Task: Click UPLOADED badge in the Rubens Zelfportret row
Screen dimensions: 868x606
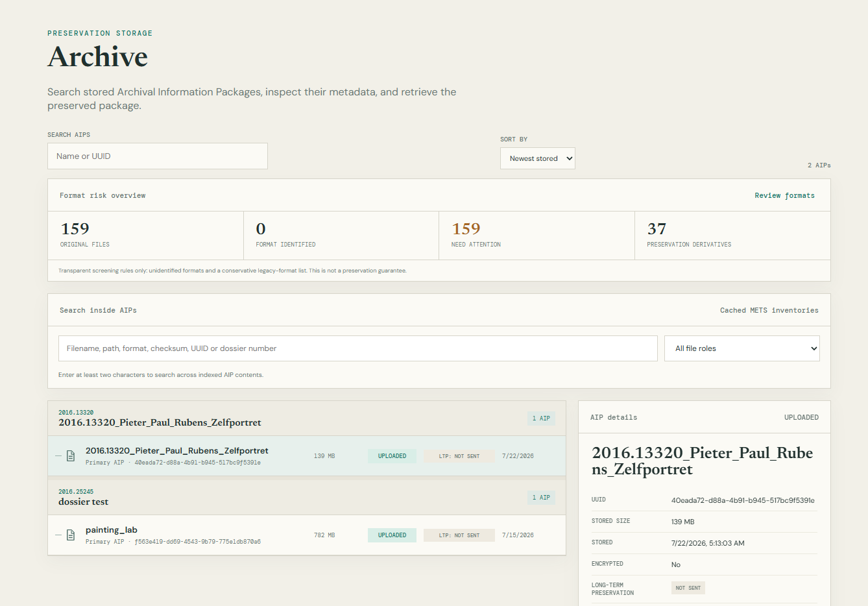Action: point(392,456)
